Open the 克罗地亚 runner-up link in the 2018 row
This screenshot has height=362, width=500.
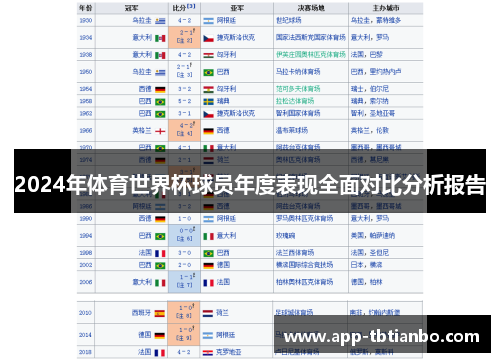pos(229,352)
